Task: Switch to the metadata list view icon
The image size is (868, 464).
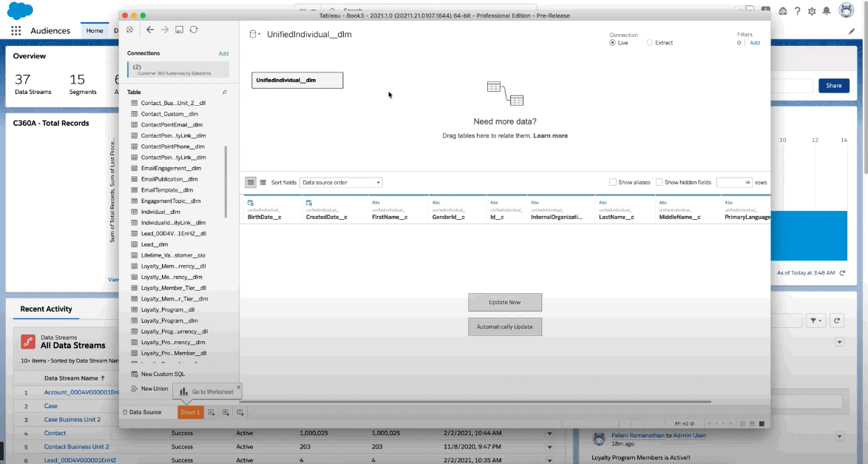Action: pyautogui.click(x=263, y=182)
